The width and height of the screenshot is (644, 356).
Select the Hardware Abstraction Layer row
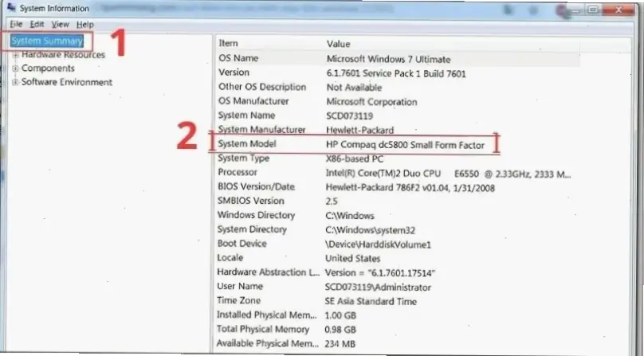pos(268,272)
